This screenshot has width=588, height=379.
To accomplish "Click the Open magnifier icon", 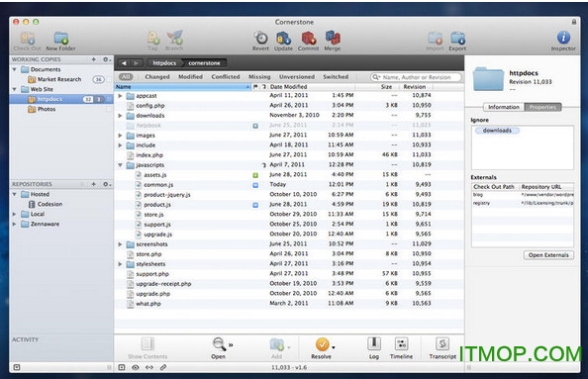I will pos(219,343).
